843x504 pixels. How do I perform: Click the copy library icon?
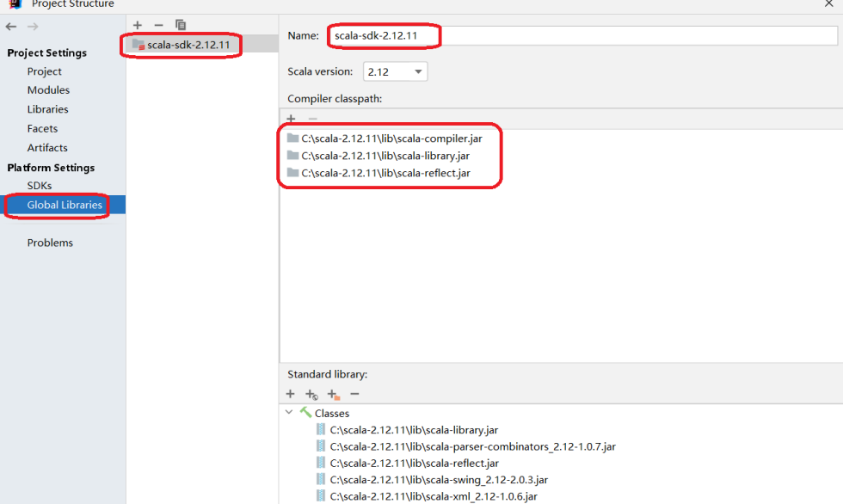point(180,25)
